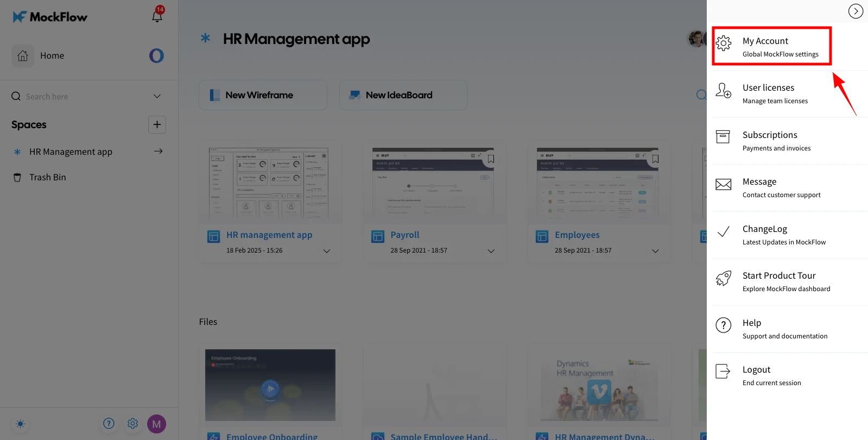Image resolution: width=868 pixels, height=440 pixels.
Task: Add a new space with plus button
Action: coord(157,124)
